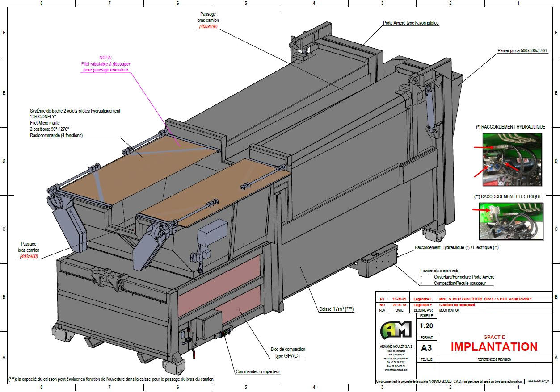Image resolution: width=560 pixels, height=392 pixels.
Task: Click the 'Porte Arrière type hayon pilotée' label
Action: (x=411, y=23)
